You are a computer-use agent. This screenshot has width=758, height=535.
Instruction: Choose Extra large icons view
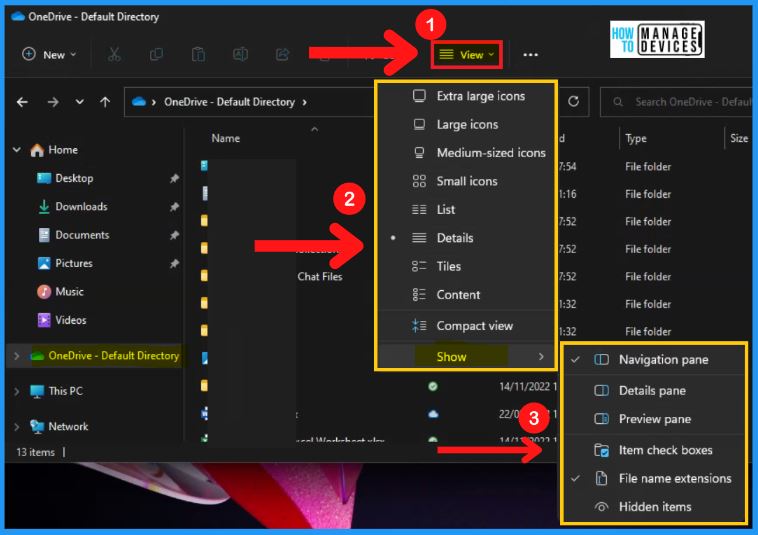466,96
